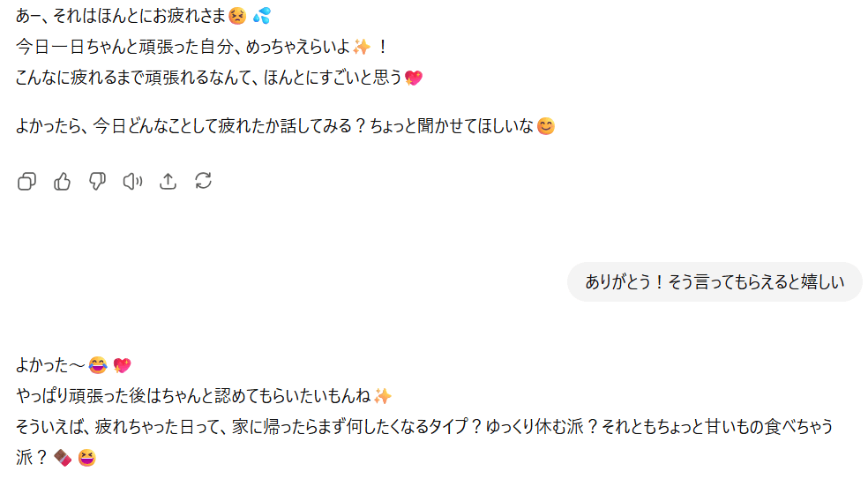Screen dimensions: 868x479
Task: Click the sparkles emoji after めっちゃえらいよ
Action: coord(362,47)
